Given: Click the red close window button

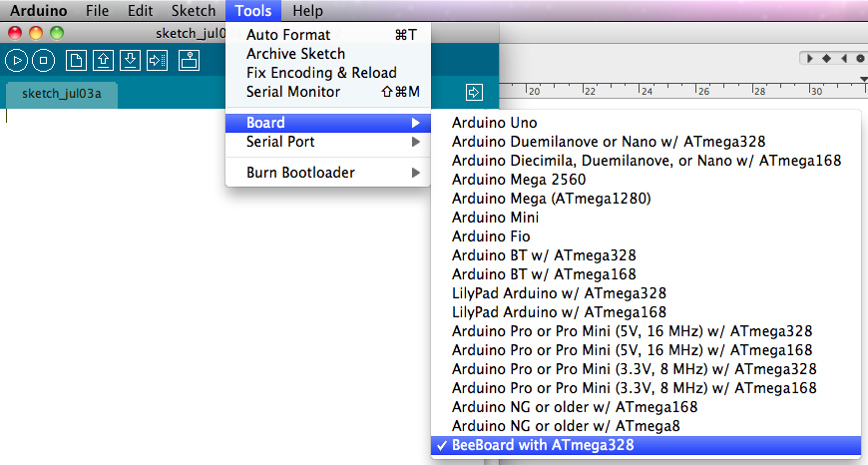Looking at the screenshot, I should tap(15, 33).
